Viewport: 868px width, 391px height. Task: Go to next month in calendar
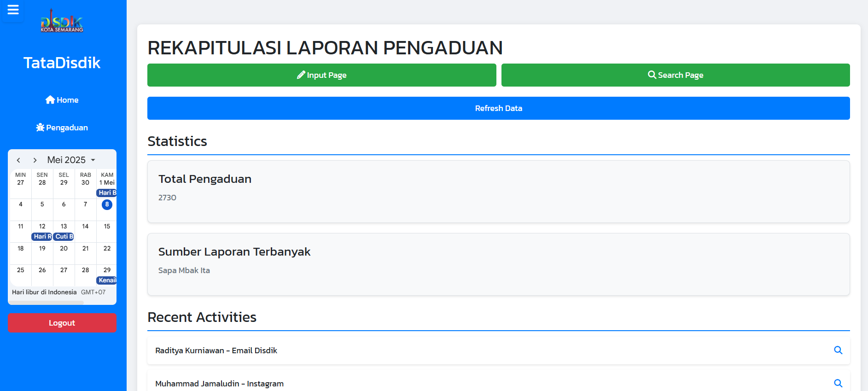click(x=35, y=160)
